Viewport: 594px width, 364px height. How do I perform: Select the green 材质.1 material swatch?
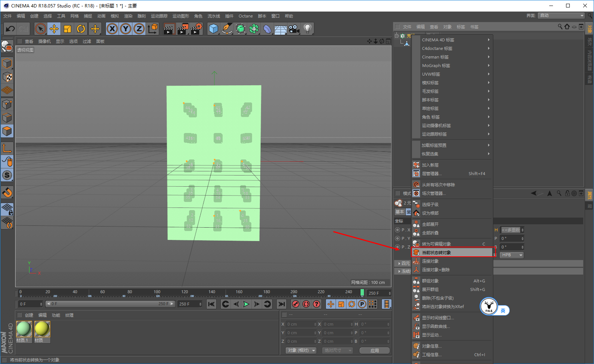click(24, 329)
